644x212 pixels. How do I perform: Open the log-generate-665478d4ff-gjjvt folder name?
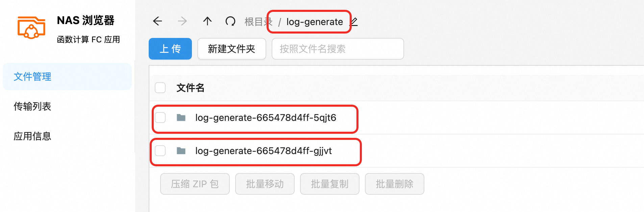(x=264, y=151)
